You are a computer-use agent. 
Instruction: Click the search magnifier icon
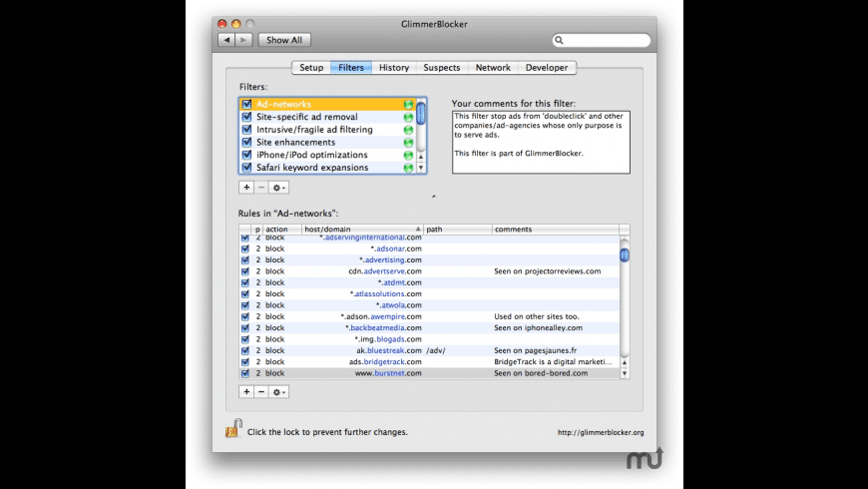tap(559, 40)
